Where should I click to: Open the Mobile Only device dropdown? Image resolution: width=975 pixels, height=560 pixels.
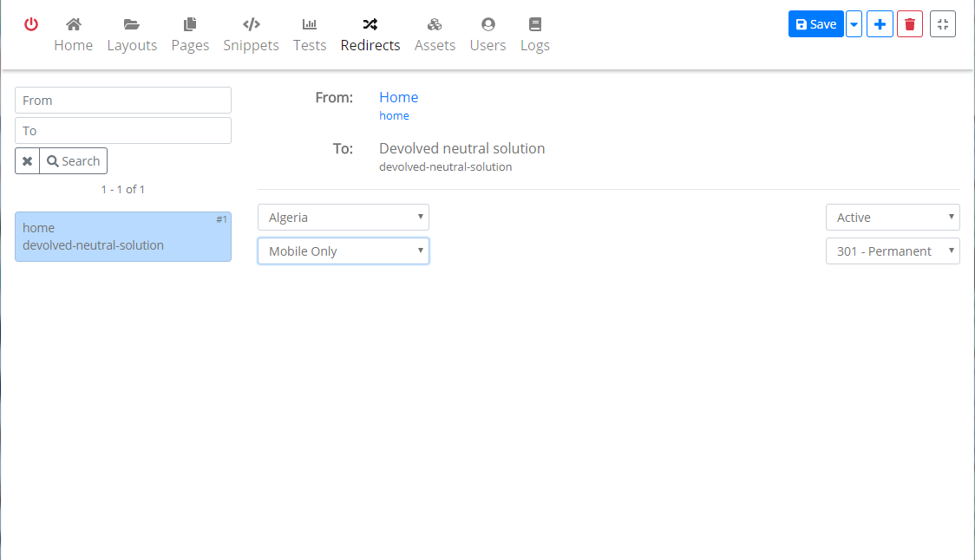coord(344,251)
